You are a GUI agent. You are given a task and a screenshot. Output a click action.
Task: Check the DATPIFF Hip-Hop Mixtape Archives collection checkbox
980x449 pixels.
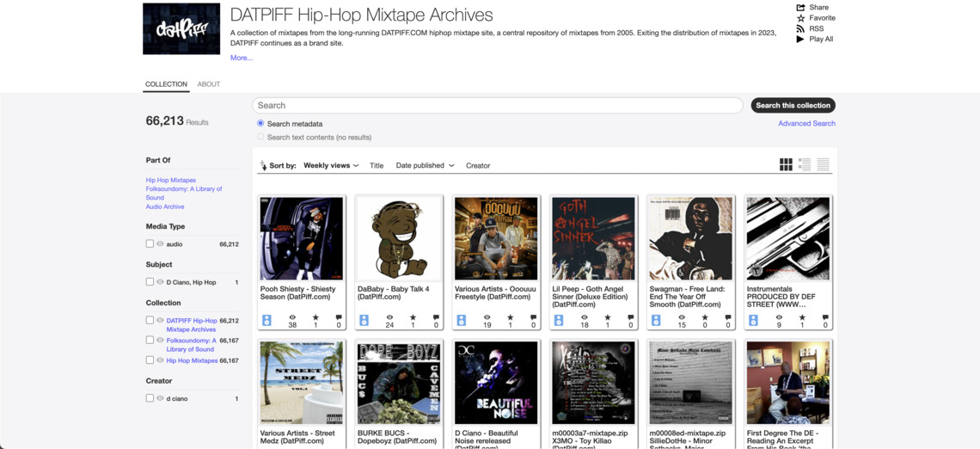pos(150,320)
